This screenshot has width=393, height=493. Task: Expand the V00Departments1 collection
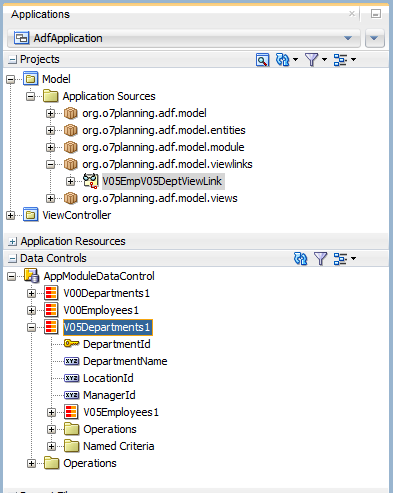tap(31, 294)
